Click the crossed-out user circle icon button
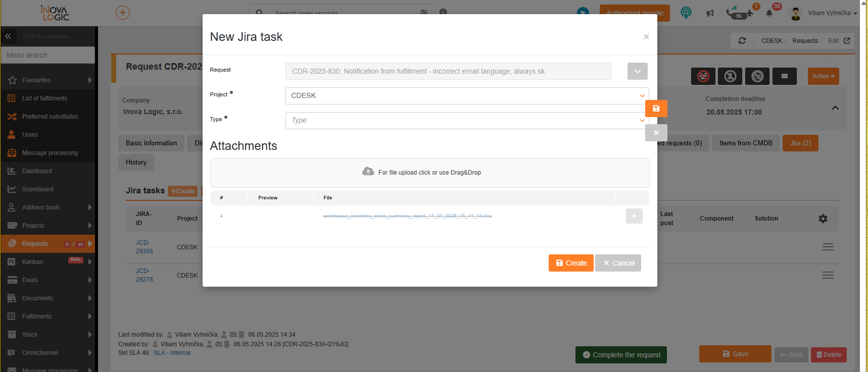Viewport: 868px width, 372px height. [x=757, y=76]
